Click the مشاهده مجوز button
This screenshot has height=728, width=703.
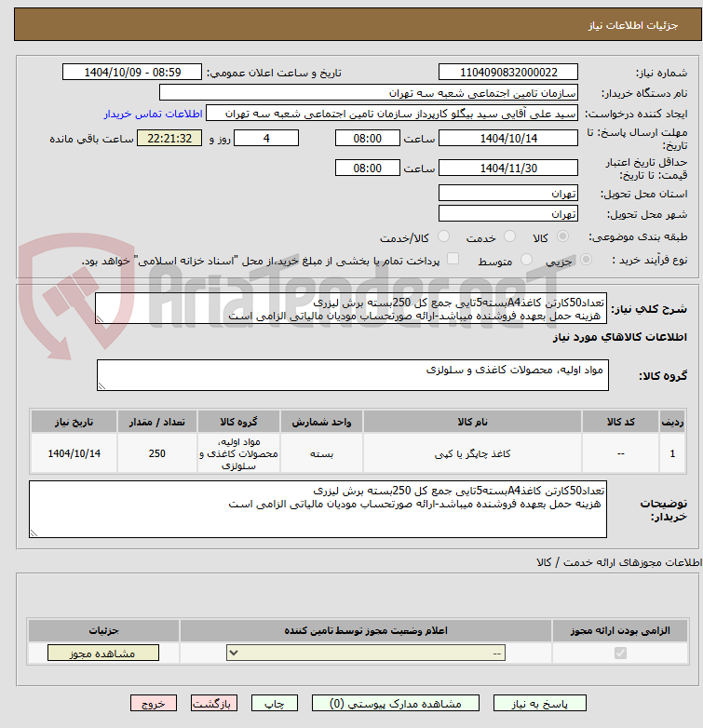(x=103, y=653)
